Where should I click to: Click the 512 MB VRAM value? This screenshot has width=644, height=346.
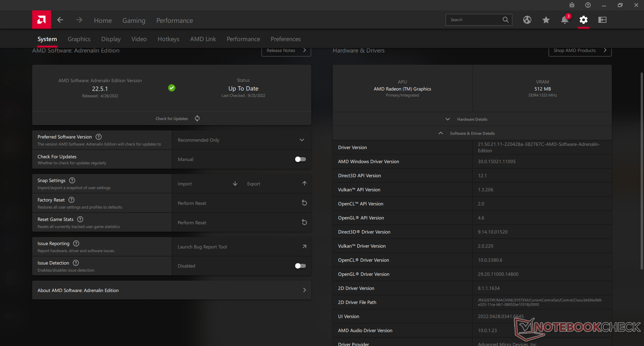[543, 89]
